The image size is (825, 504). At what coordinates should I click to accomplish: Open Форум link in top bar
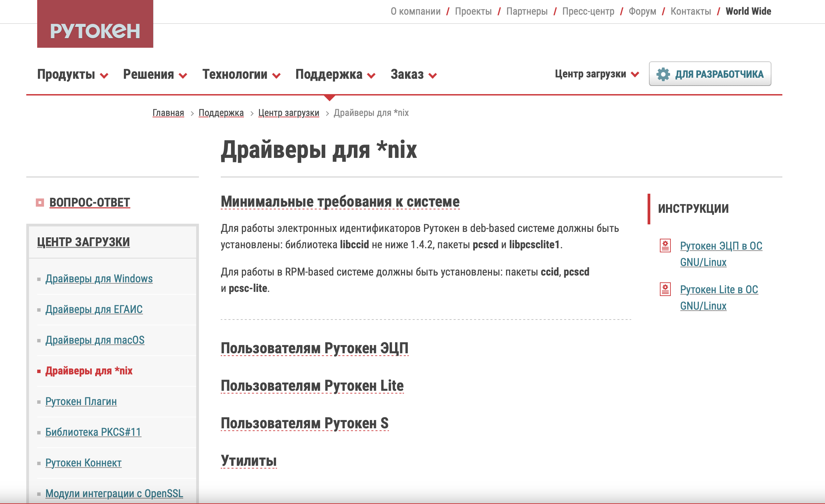pyautogui.click(x=642, y=11)
